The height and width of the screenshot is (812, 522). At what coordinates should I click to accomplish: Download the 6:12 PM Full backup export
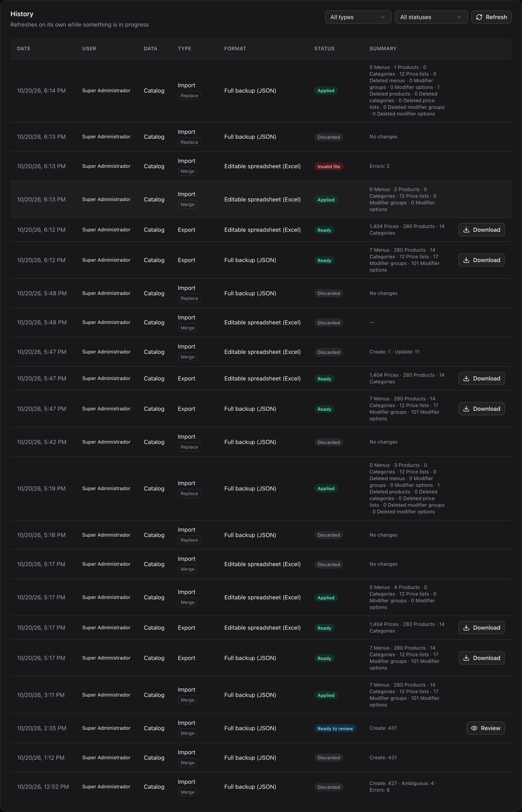click(x=481, y=260)
